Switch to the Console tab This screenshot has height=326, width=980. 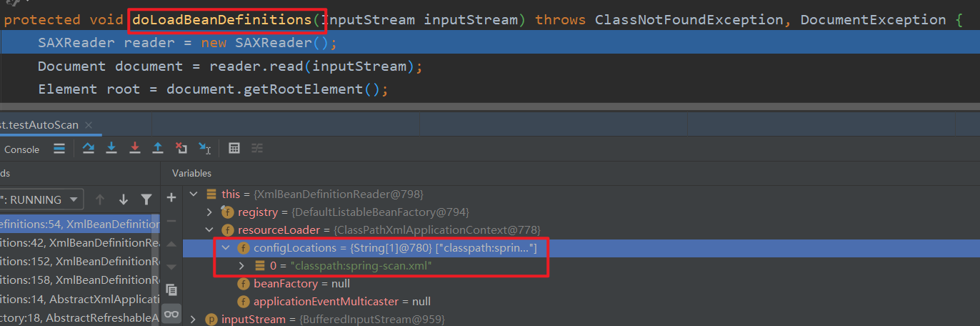click(x=21, y=149)
